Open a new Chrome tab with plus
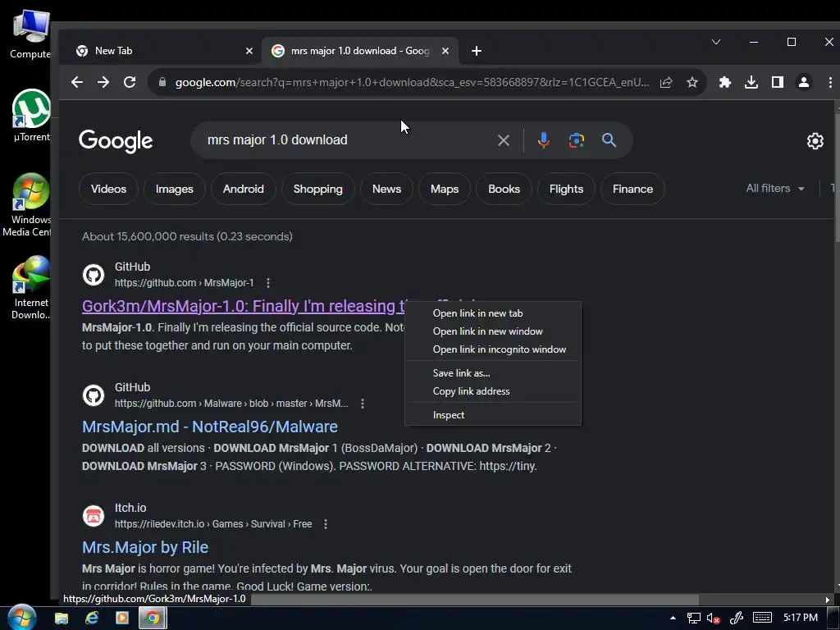The height and width of the screenshot is (630, 840). point(477,51)
